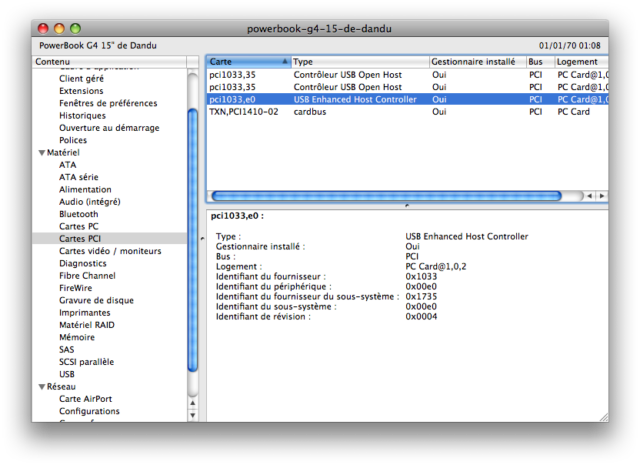Select FireWire entry
Screen dimensions: 640x465
click(x=76, y=288)
